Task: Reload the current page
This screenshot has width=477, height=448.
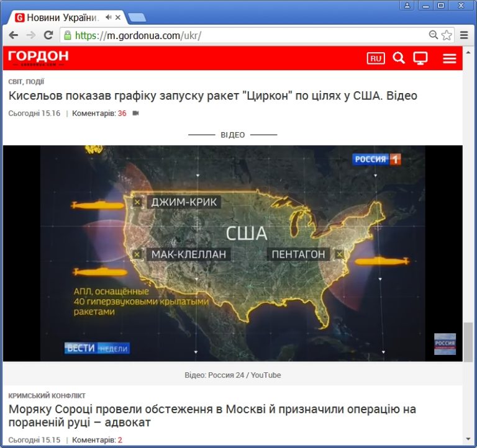Action: (x=48, y=35)
